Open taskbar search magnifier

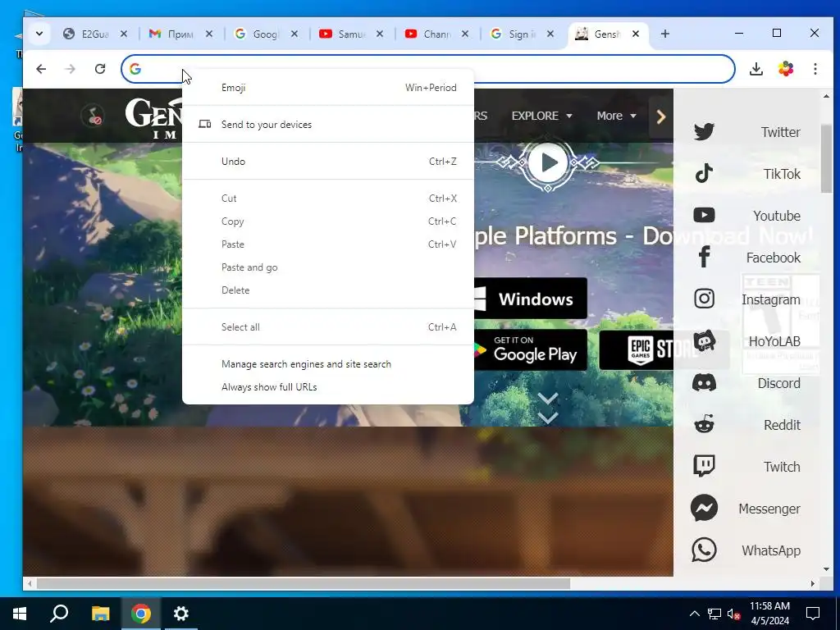tap(59, 614)
